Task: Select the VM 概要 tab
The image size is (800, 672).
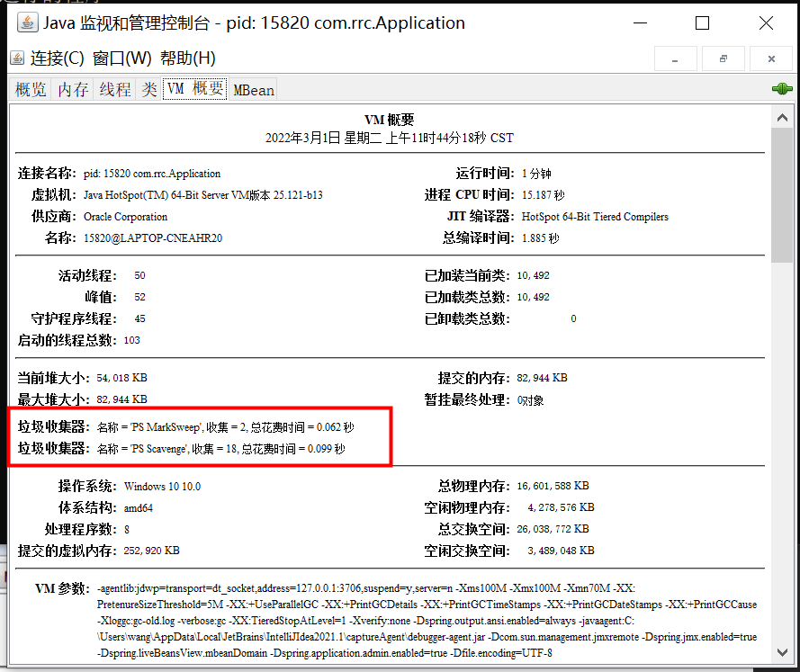Action: click(195, 89)
